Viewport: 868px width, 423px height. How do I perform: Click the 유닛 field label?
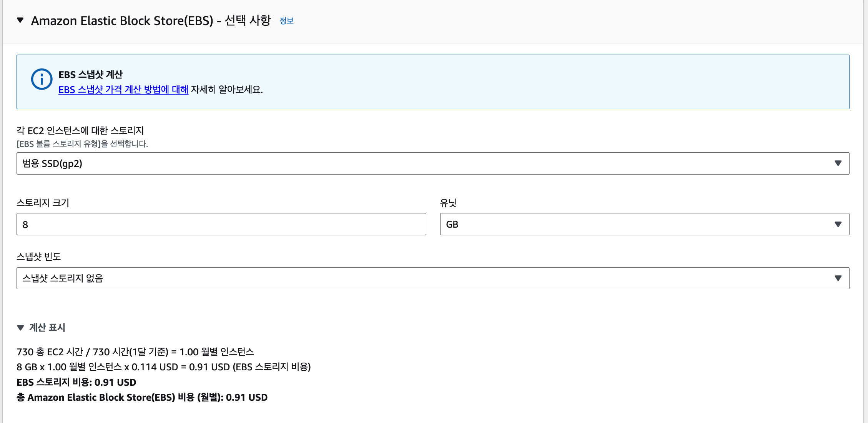pos(448,203)
